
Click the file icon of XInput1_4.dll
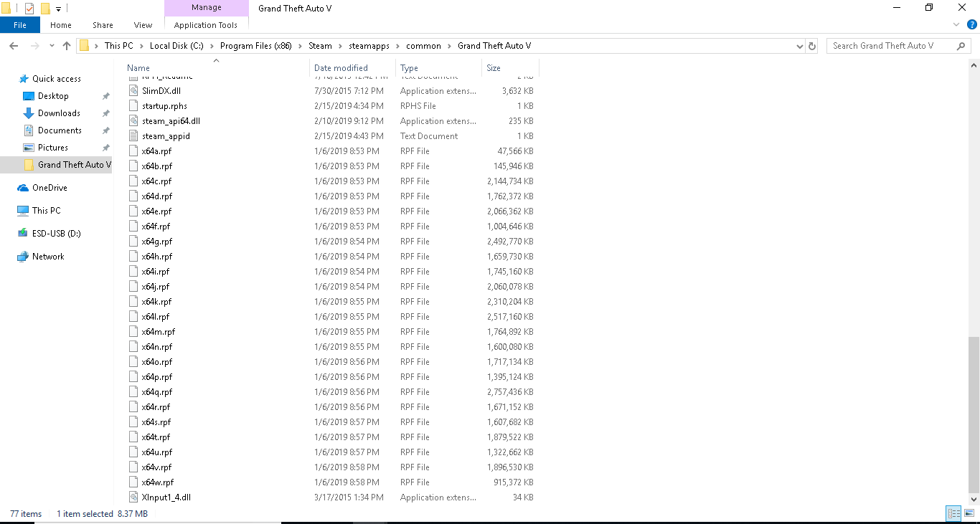coord(133,497)
